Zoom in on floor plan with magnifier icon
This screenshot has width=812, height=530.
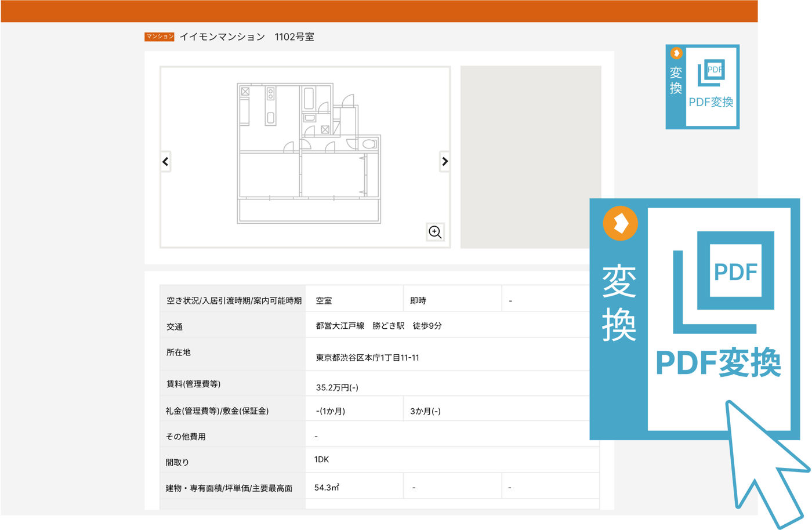(435, 232)
